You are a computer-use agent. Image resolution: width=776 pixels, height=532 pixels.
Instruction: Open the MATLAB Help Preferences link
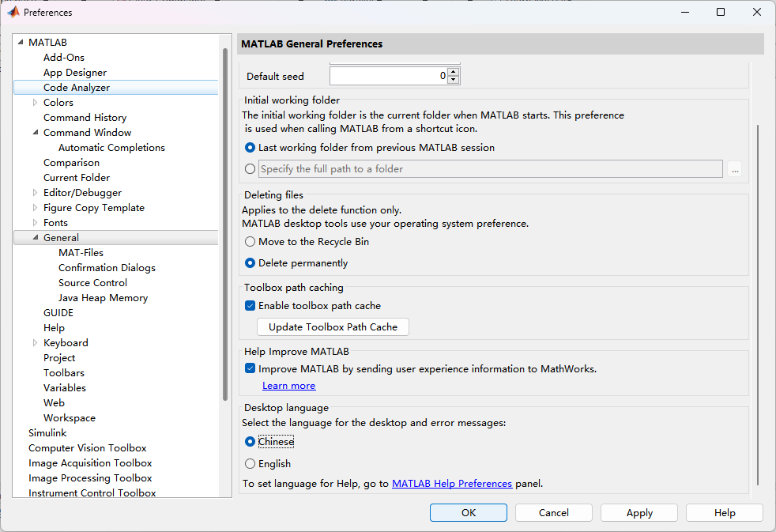(x=452, y=484)
